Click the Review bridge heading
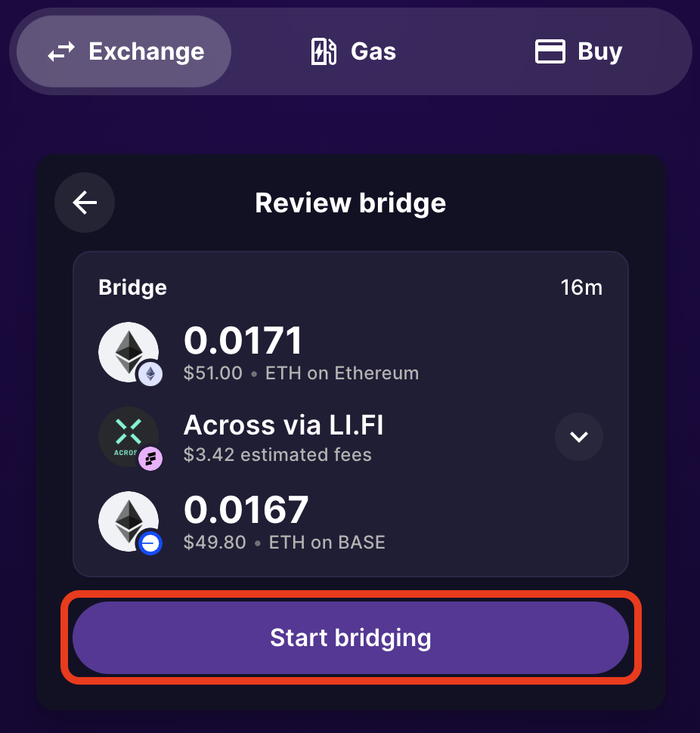 point(350,203)
